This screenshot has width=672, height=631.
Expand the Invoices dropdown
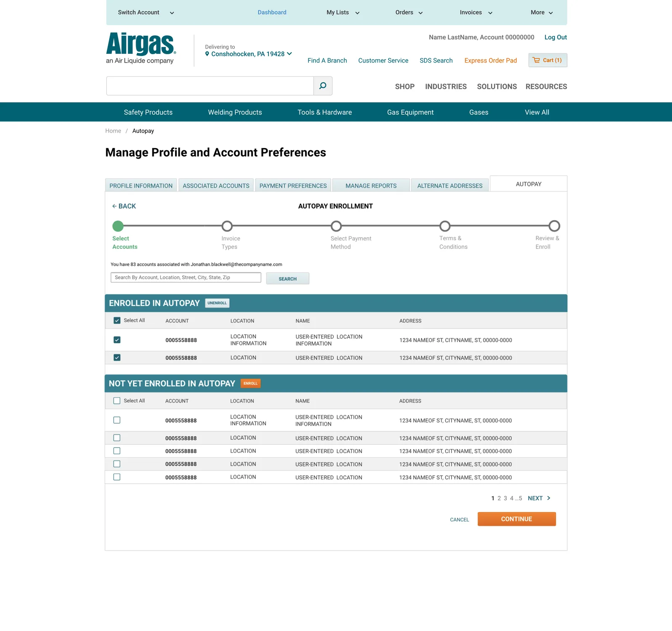click(x=476, y=13)
